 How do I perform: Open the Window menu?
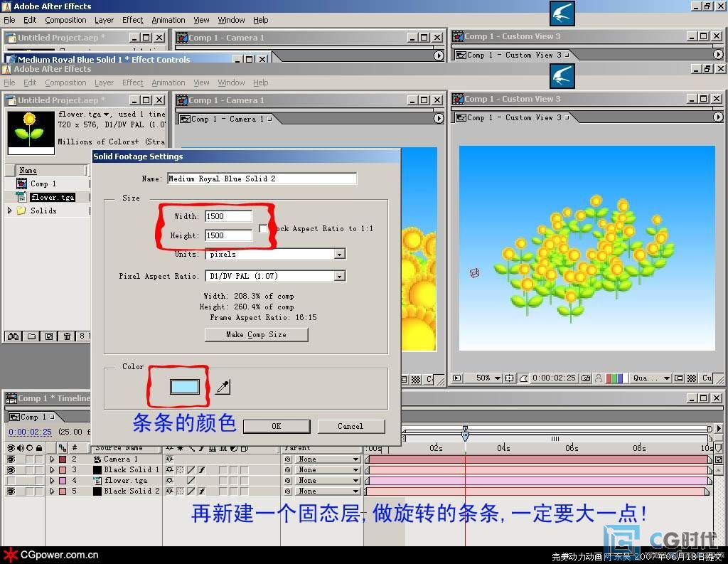[231, 20]
